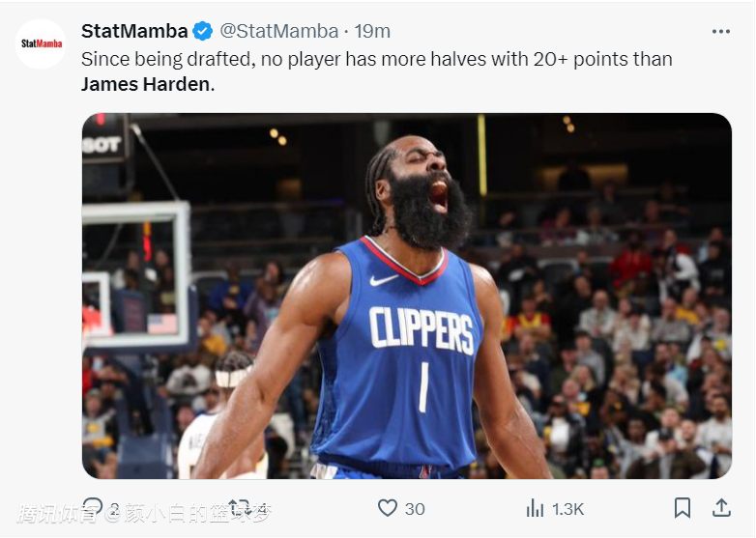The width and height of the screenshot is (756, 538).
Task: Click the blue verified badge
Action: pyautogui.click(x=203, y=32)
